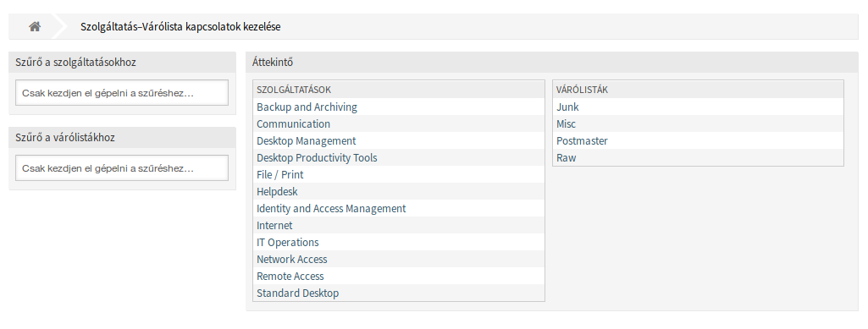
Task: Select the Raw queue
Action: point(567,157)
